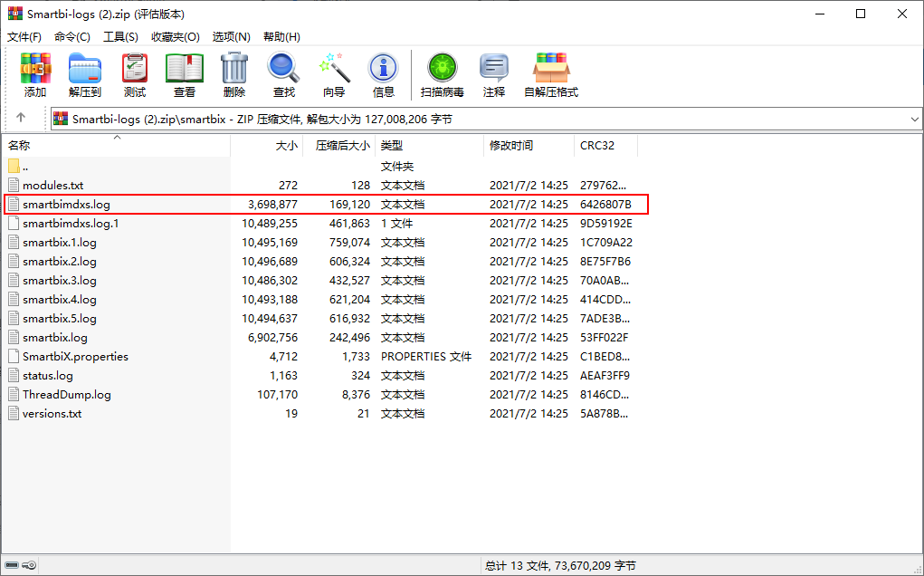924x576 pixels.
Task: Click packed size value 242,496
Action: point(350,337)
